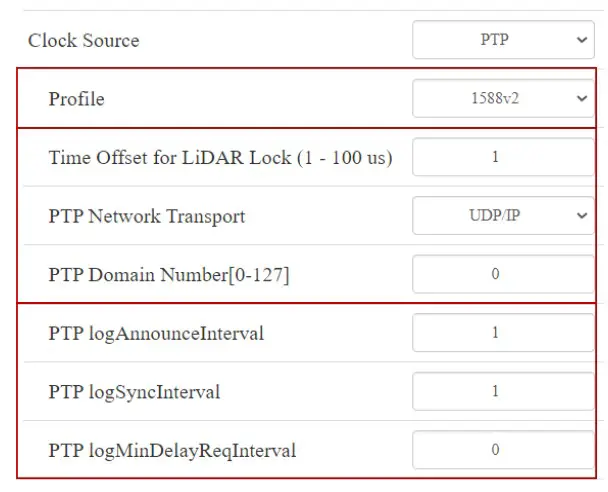Click the PTP logSyncInterval label text
This screenshot has height=492, width=608.
(x=134, y=392)
